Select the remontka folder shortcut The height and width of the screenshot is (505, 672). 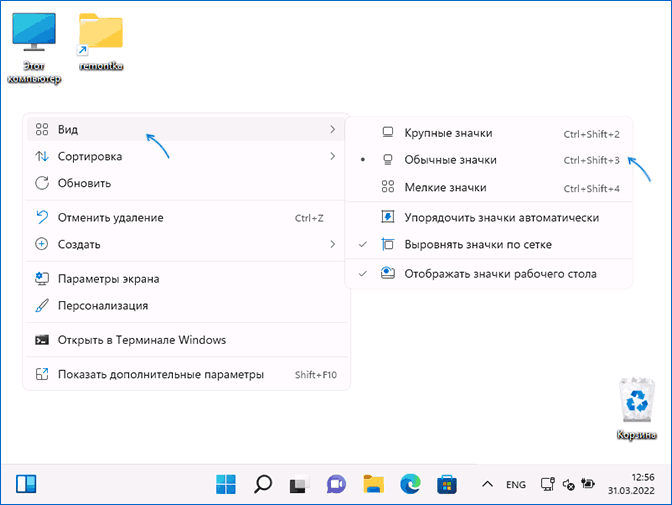pyautogui.click(x=101, y=42)
